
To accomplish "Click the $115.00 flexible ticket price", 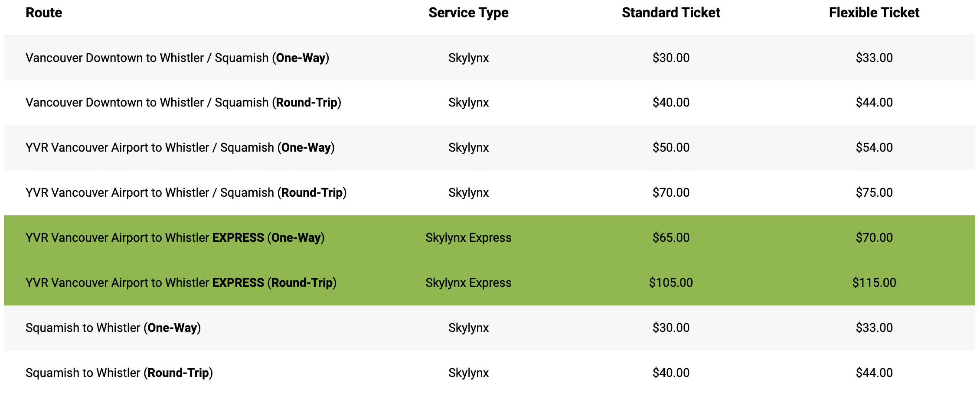I will point(874,283).
